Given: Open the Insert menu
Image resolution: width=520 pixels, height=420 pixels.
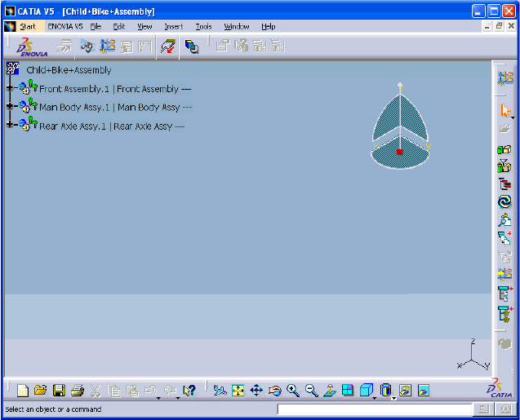Looking at the screenshot, I should click(173, 26).
